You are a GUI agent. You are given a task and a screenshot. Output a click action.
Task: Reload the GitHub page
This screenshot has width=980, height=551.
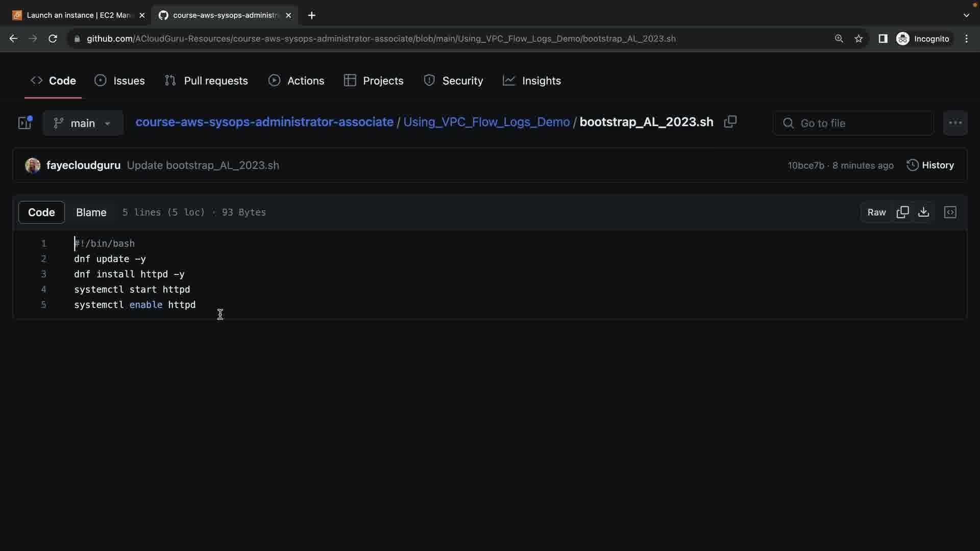[x=53, y=39]
